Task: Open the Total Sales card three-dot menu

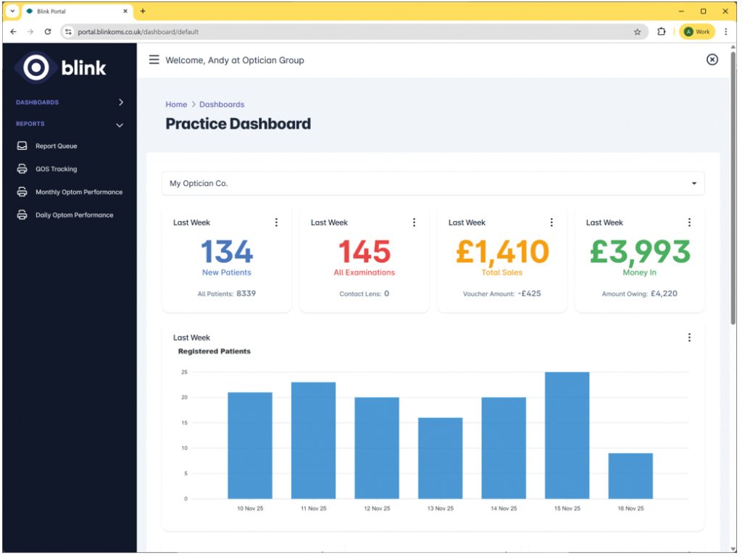Action: (551, 222)
